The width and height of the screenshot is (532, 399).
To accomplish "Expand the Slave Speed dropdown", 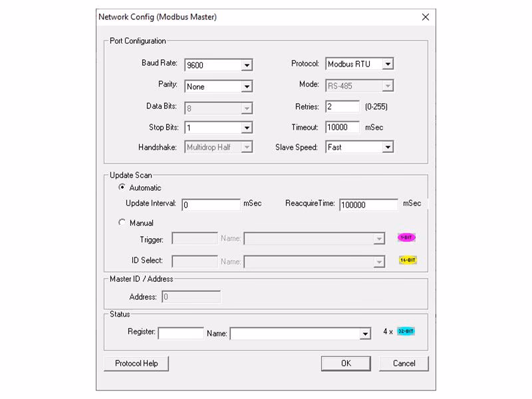I will (388, 147).
